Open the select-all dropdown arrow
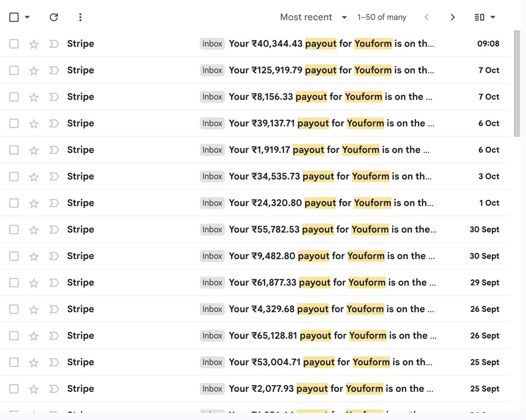 pyautogui.click(x=27, y=18)
